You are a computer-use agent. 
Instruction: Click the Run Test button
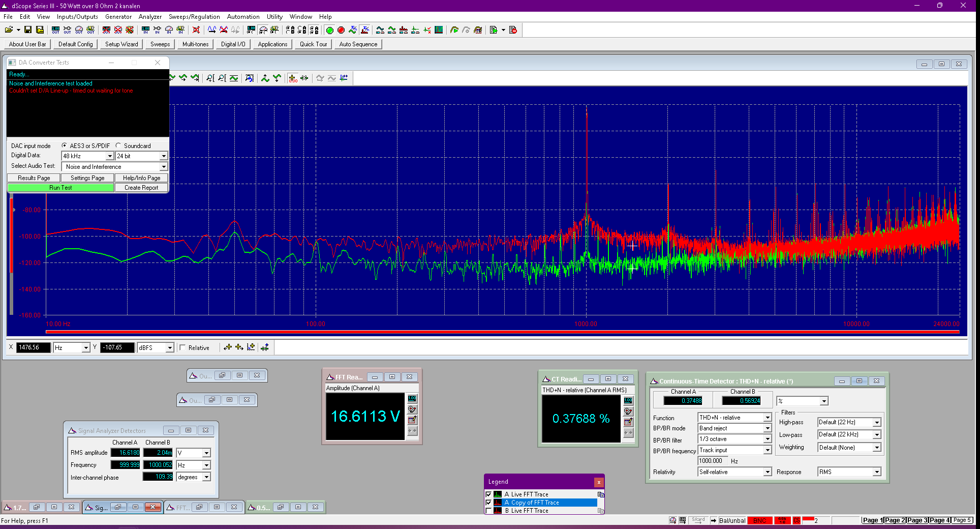click(x=60, y=188)
